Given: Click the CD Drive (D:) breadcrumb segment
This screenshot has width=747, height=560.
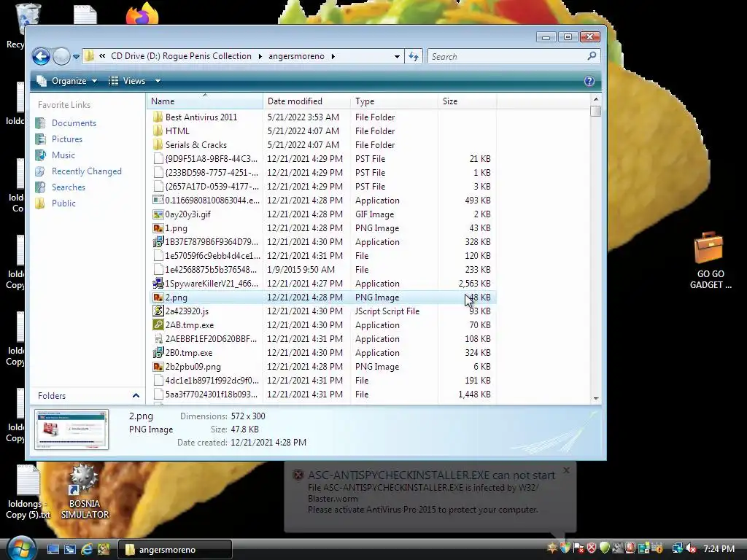Looking at the screenshot, I should [181, 56].
